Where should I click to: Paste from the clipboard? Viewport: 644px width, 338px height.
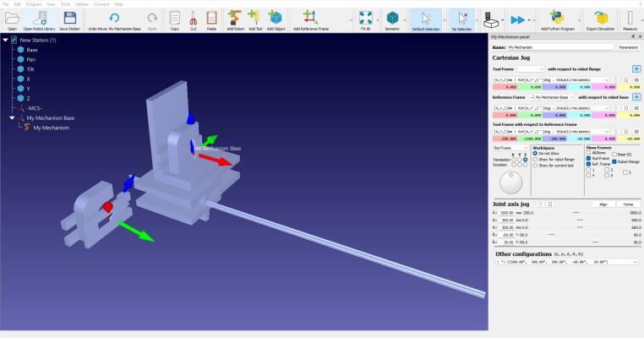pos(211,20)
